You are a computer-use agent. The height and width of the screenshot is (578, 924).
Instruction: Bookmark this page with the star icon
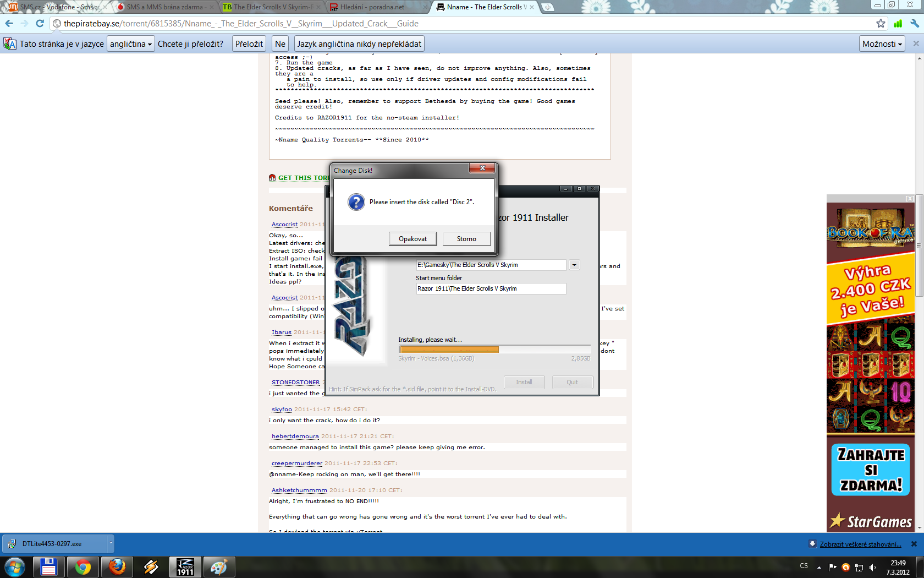coord(881,24)
